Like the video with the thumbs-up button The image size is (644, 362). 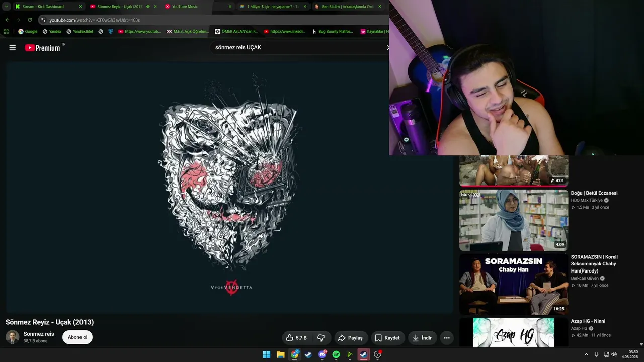pyautogui.click(x=296, y=338)
